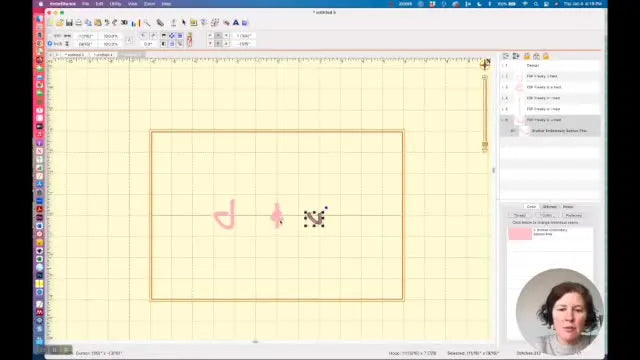
Task: Click the Save floppy disk icon
Action: [x=69, y=23]
